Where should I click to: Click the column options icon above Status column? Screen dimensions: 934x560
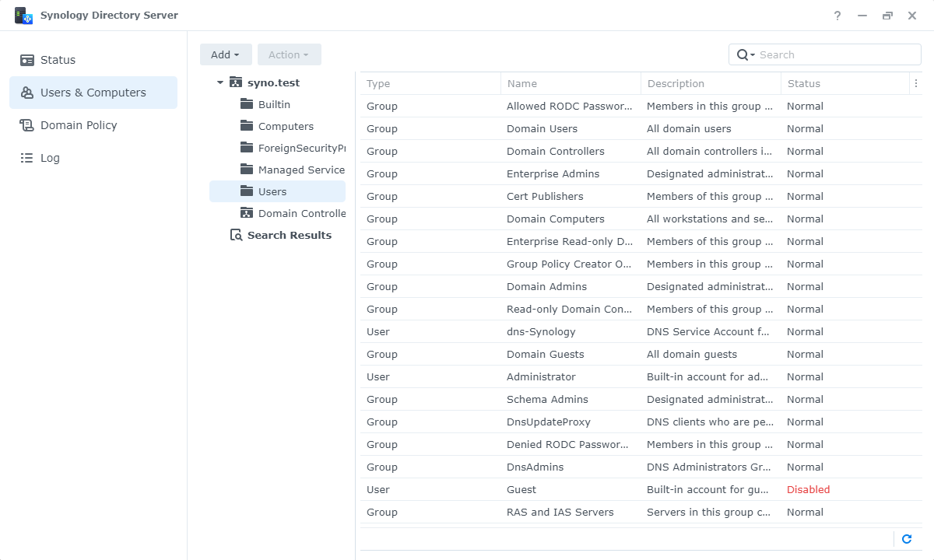pos(916,83)
